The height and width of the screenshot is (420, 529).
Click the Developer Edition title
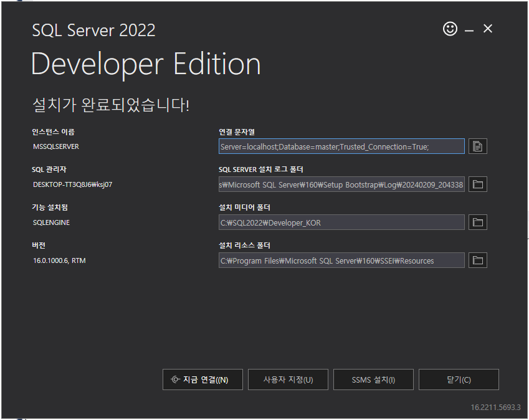coord(146,65)
